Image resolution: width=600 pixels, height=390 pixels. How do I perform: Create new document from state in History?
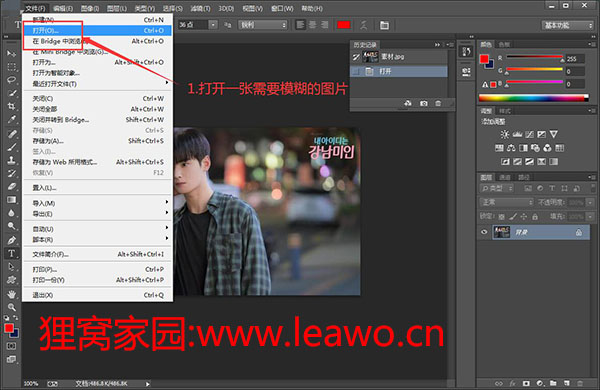pyautogui.click(x=408, y=103)
